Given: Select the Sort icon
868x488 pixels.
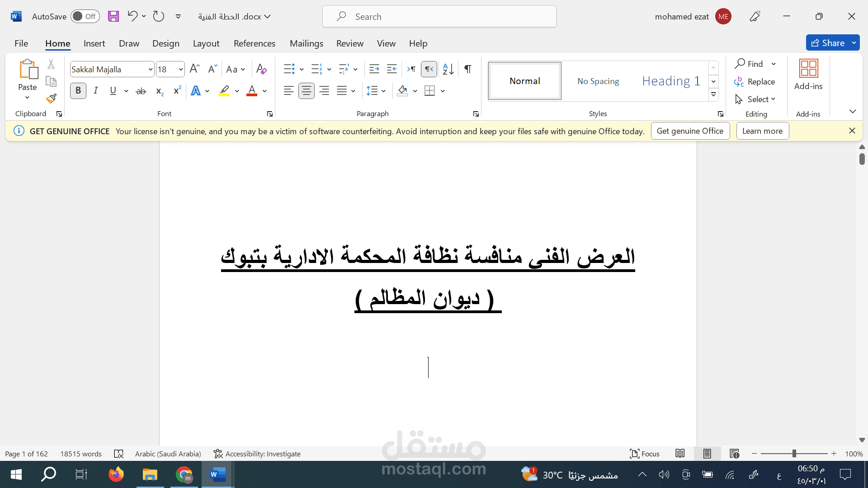Looking at the screenshot, I should 448,69.
